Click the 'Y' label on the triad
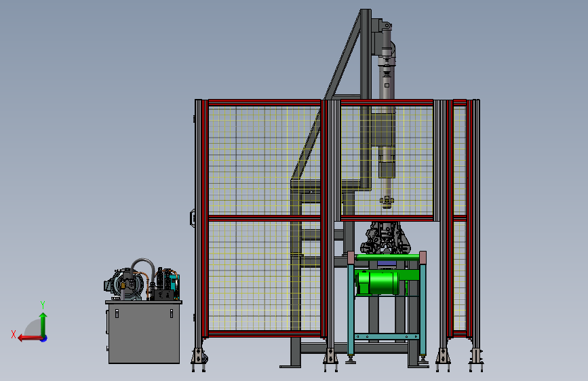The height and width of the screenshot is (381, 588). [x=43, y=305]
